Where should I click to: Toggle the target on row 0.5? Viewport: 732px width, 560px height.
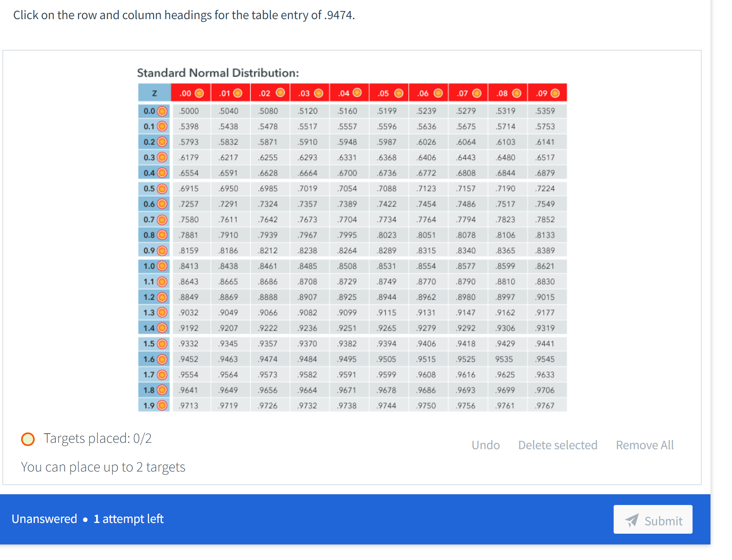point(162,188)
